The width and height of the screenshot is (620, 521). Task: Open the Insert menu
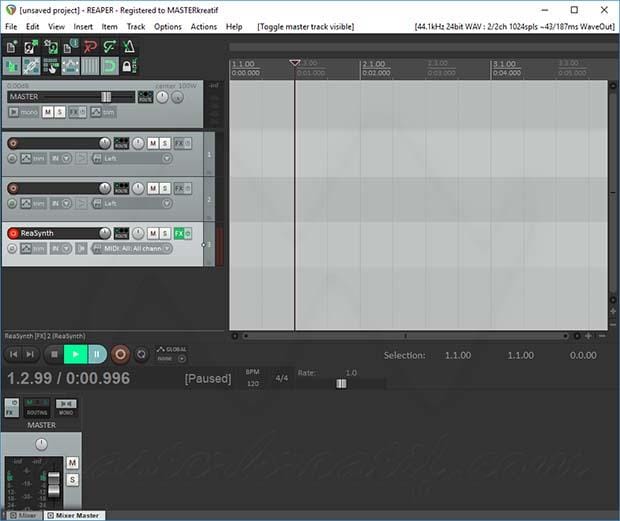pyautogui.click(x=83, y=26)
